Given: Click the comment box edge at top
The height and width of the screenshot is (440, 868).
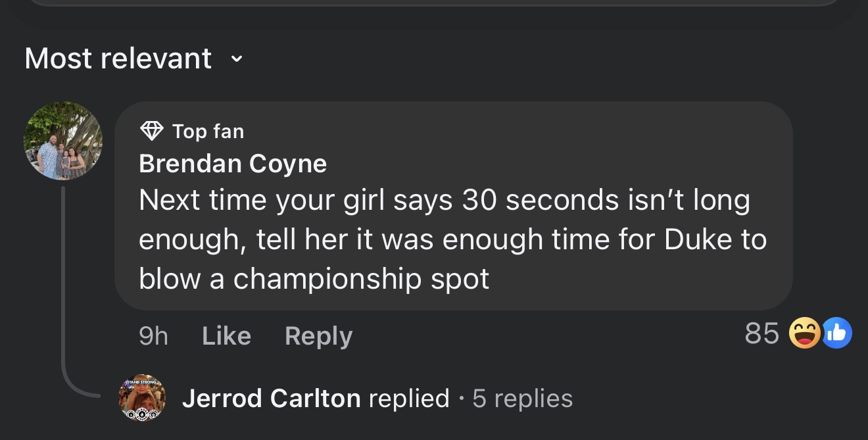Looking at the screenshot, I should tap(434, 3).
